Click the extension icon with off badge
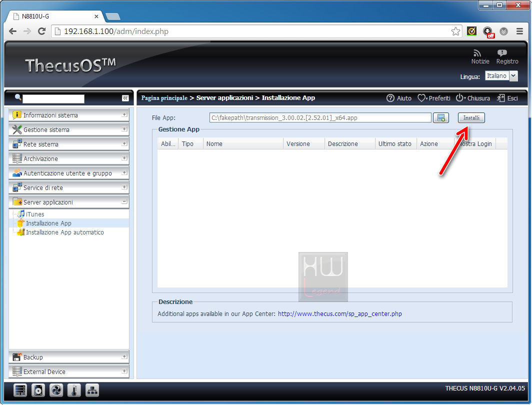 (488, 32)
